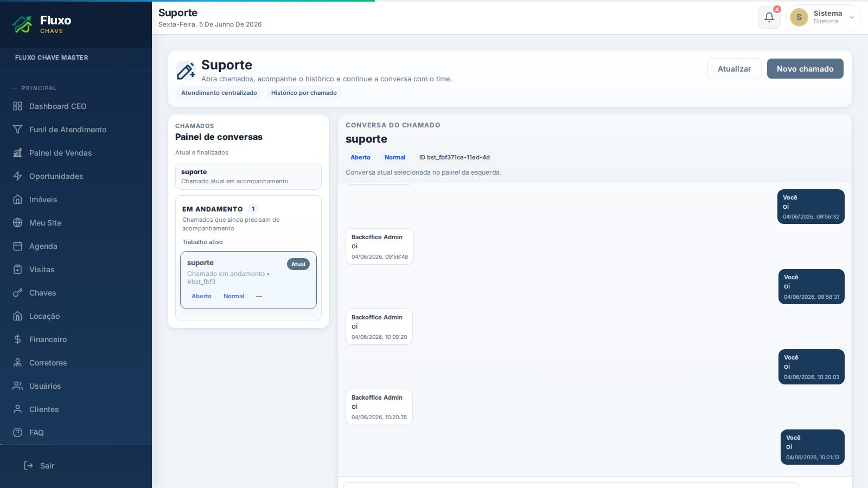Screen dimensions: 868x488
Task: Open the notifications bell icon
Action: pyautogui.click(x=769, y=17)
